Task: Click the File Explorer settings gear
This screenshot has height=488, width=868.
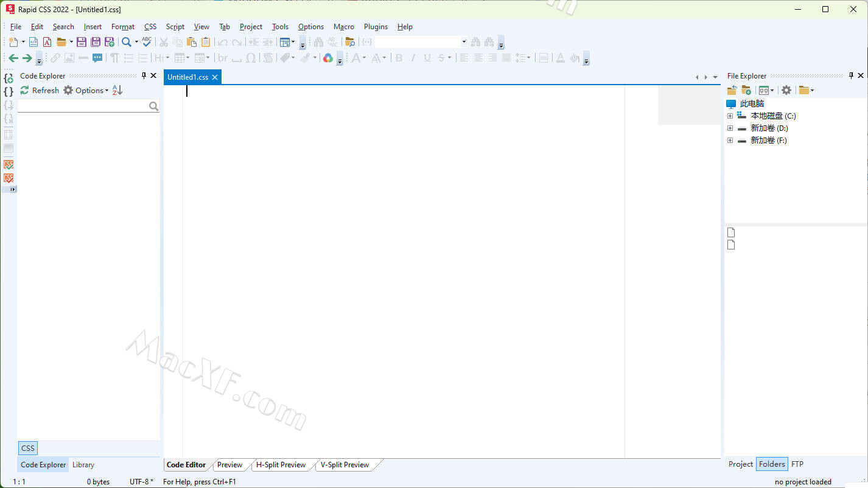Action: (786, 90)
